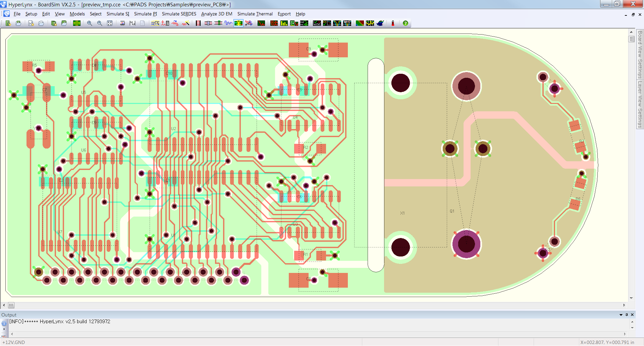The height and width of the screenshot is (346, 644).
Task: Open the Export menu
Action: pos(284,14)
